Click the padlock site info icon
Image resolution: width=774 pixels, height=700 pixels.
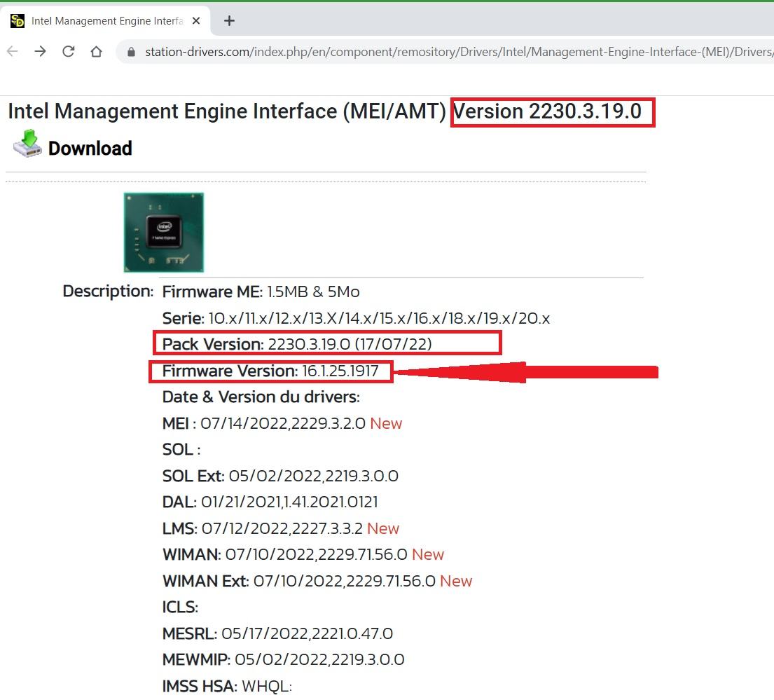[x=131, y=52]
